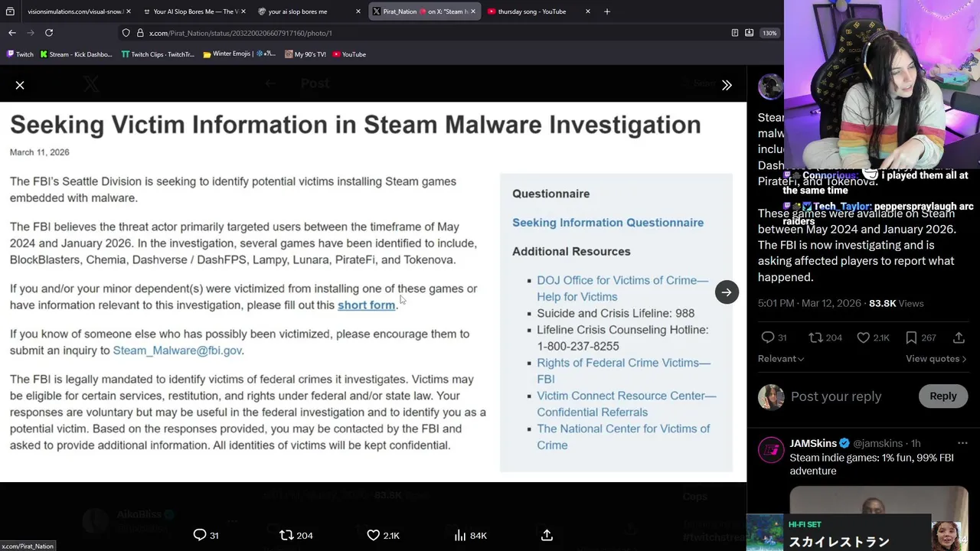
Task: Click the 130% zoom indicator
Action: point(769,33)
